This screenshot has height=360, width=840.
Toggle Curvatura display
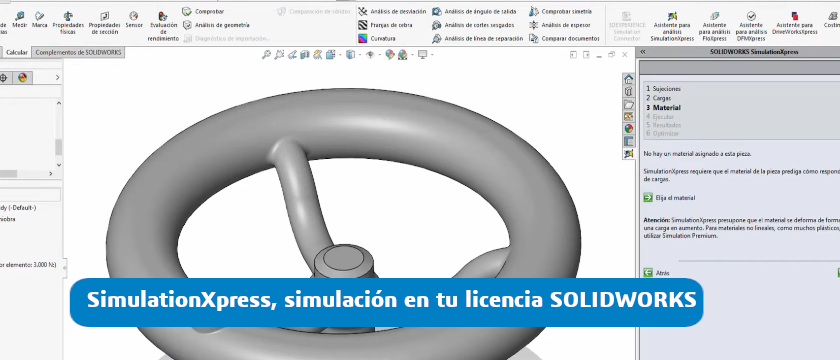pos(377,39)
